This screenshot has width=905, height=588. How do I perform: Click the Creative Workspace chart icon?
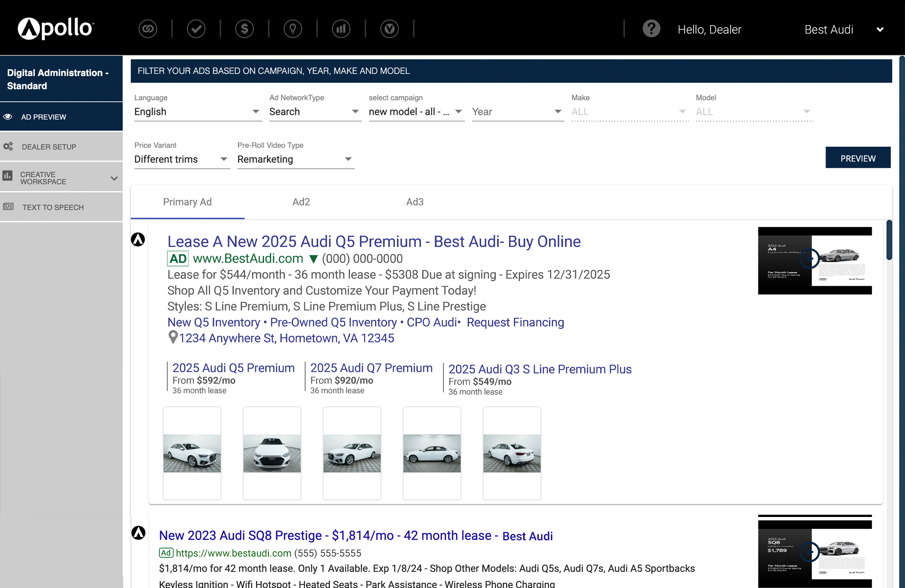pos(8,176)
